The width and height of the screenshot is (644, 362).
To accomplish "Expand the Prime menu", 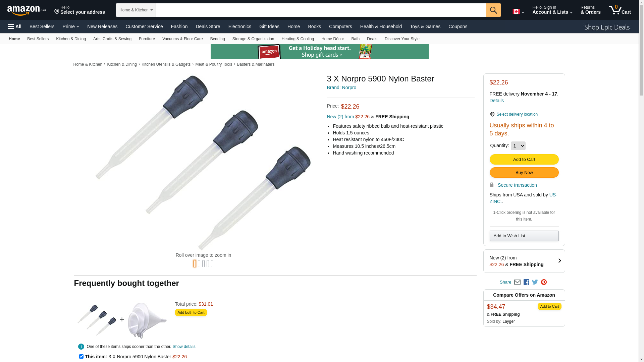I will coord(71,26).
